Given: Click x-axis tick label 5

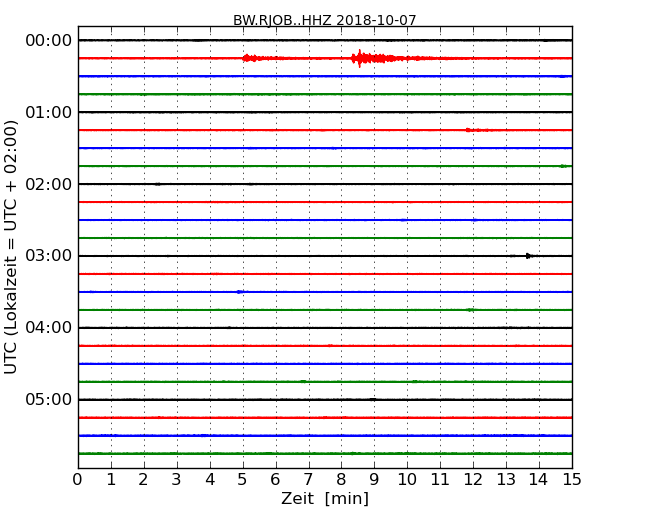Looking at the screenshot, I should click(x=243, y=479).
